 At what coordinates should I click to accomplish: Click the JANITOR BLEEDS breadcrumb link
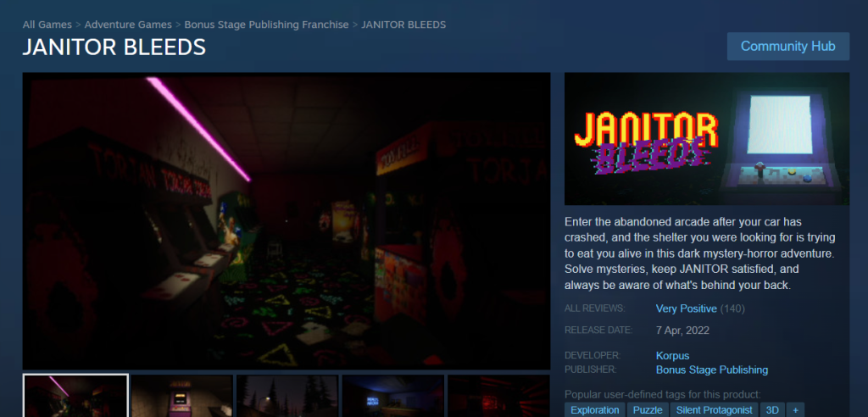point(403,25)
